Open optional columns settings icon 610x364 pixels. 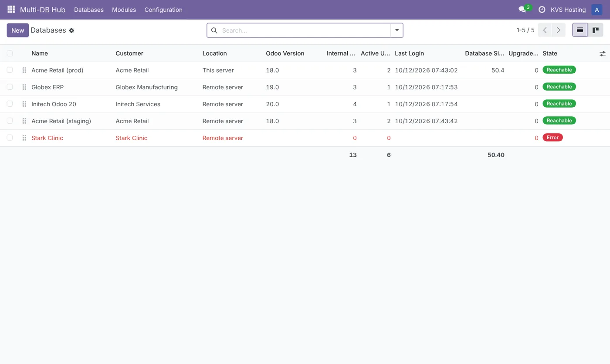(603, 54)
